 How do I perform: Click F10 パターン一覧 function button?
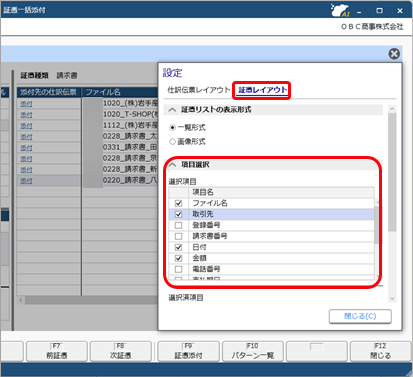tap(253, 351)
